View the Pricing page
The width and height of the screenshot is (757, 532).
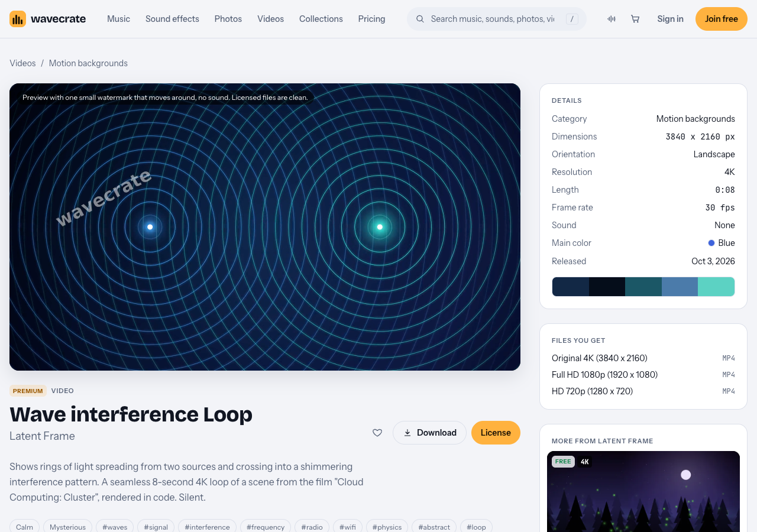tap(371, 19)
